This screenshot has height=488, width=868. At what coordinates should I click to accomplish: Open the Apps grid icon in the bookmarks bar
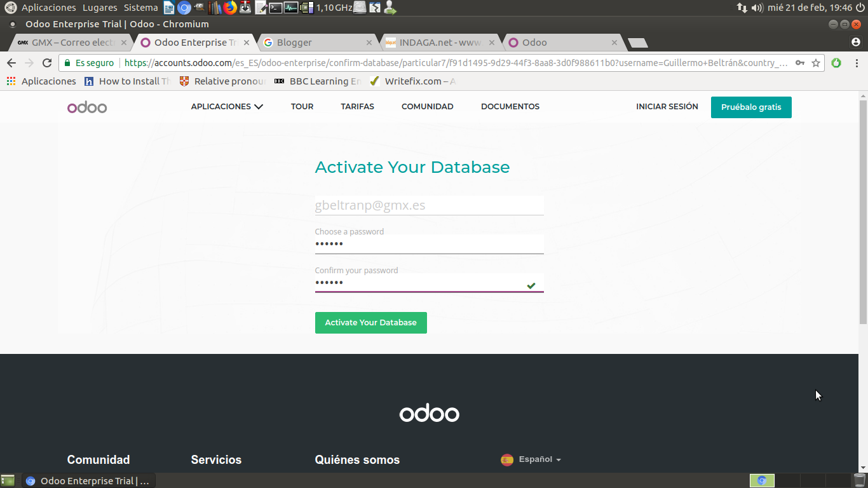11,81
